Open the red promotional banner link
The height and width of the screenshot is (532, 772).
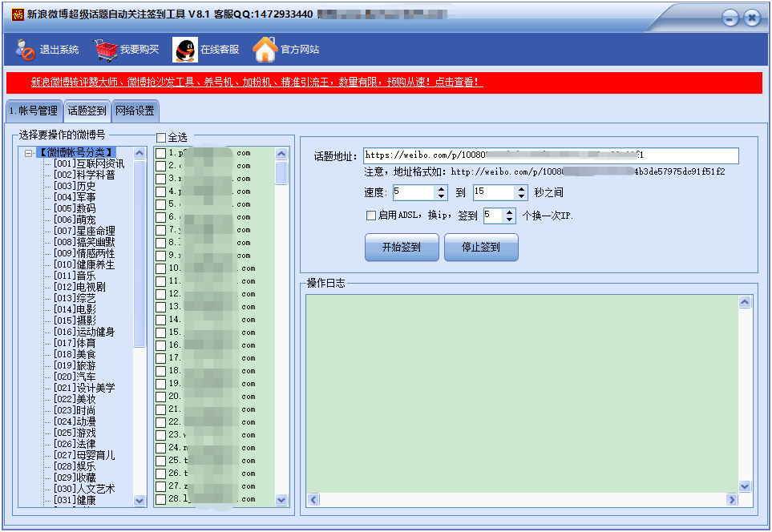257,83
